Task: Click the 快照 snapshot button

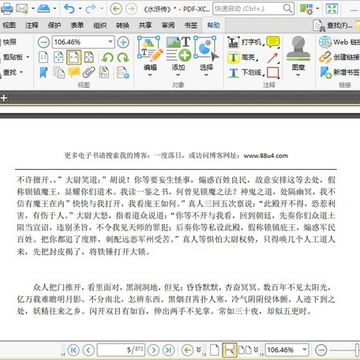Action: point(9,42)
